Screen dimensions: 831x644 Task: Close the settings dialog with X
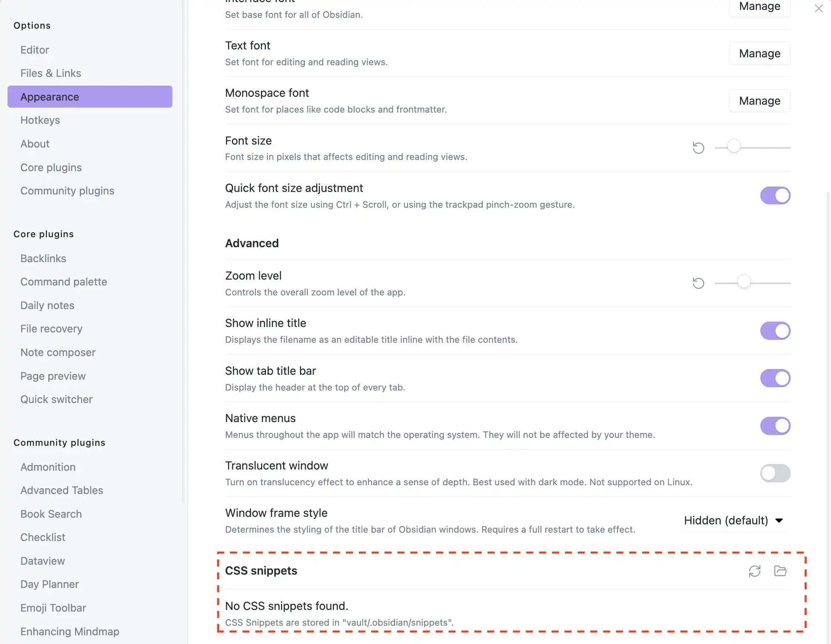click(x=819, y=9)
